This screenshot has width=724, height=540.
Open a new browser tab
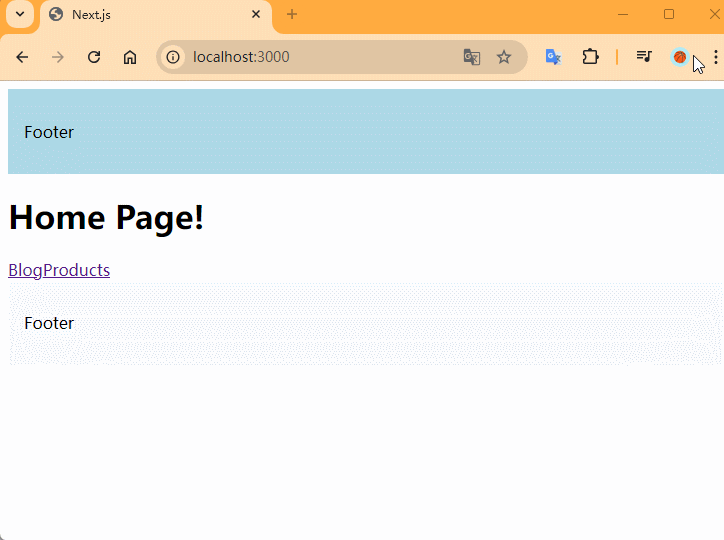292,14
